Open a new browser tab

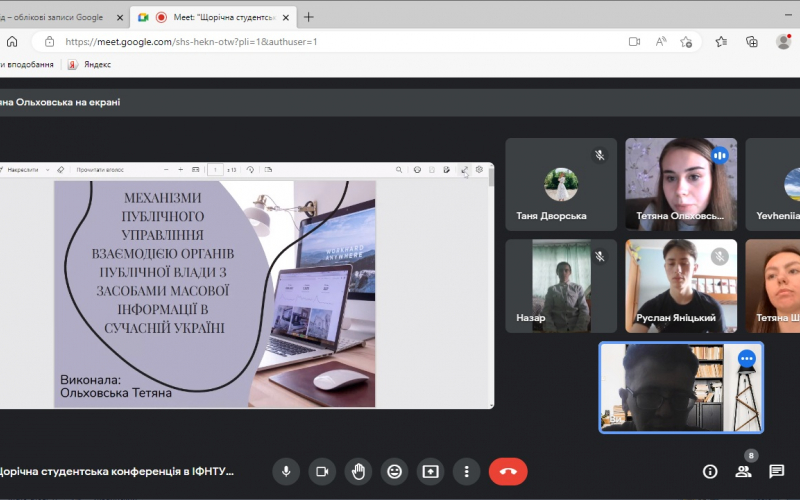tap(308, 17)
